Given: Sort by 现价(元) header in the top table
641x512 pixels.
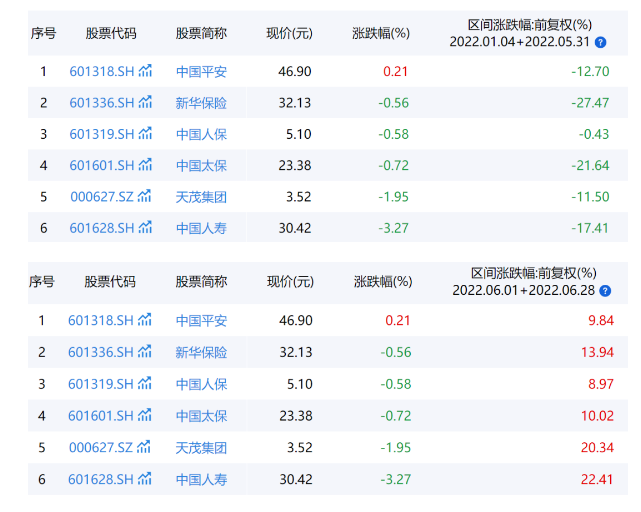Looking at the screenshot, I should pos(289,33).
